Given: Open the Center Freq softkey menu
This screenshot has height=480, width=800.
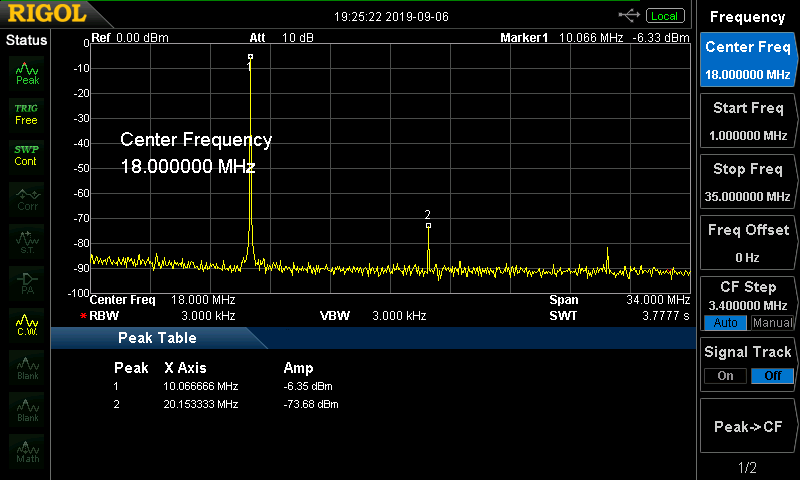Looking at the screenshot, I should pos(747,59).
